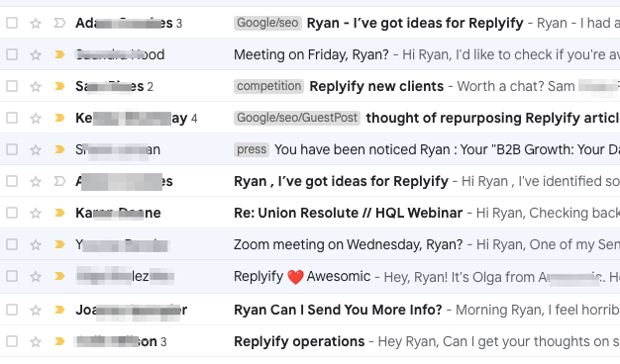Tick the checkbox for 'You have been noticed' email
This screenshot has height=364, width=620.
pyautogui.click(x=12, y=149)
